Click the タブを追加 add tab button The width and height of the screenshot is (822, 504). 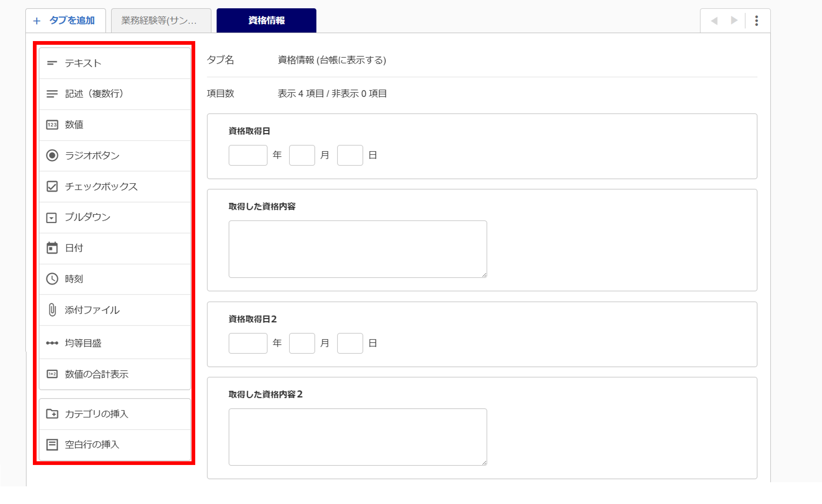tap(65, 21)
